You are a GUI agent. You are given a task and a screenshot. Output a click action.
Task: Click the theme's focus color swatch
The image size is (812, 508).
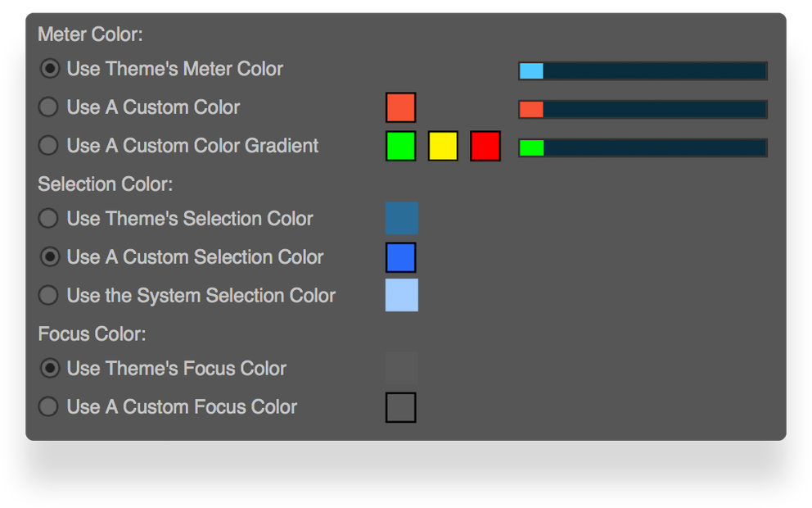click(402, 369)
